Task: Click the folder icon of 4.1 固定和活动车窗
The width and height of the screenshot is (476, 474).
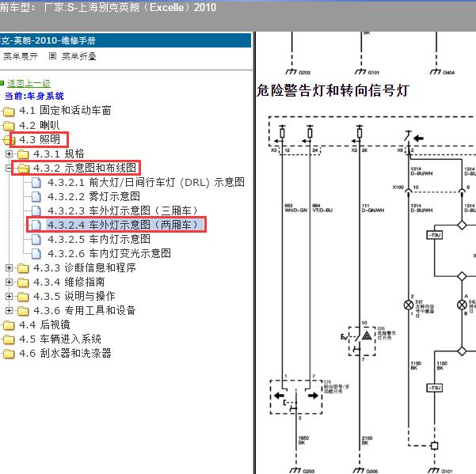Action: 9,112
